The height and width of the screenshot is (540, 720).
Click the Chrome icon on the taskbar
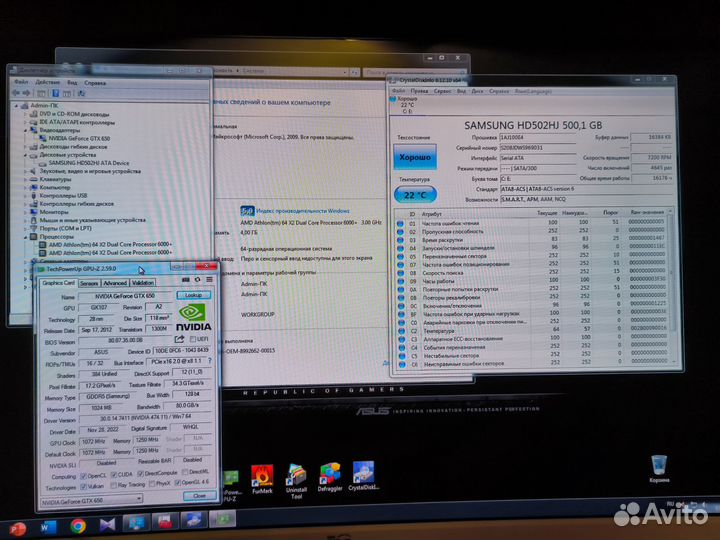click(x=78, y=526)
